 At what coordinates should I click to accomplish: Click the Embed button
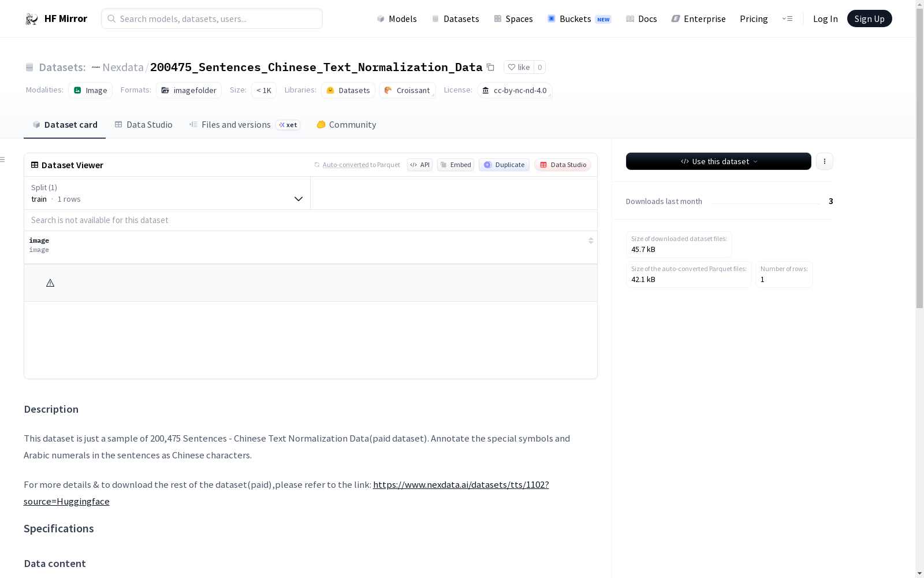coord(456,165)
